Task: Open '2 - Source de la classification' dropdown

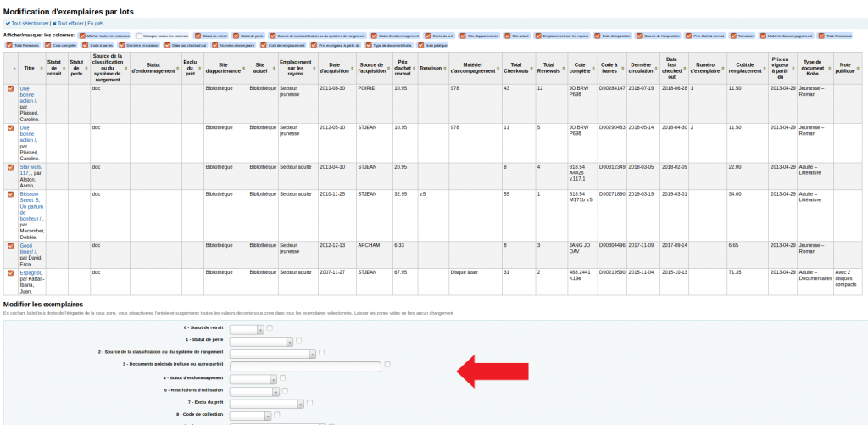Action: click(x=273, y=354)
